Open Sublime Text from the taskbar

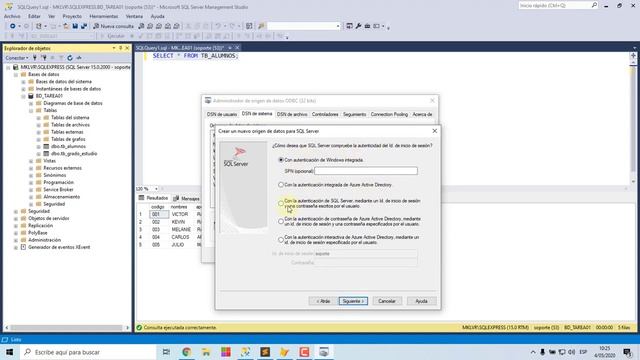click(x=265, y=352)
